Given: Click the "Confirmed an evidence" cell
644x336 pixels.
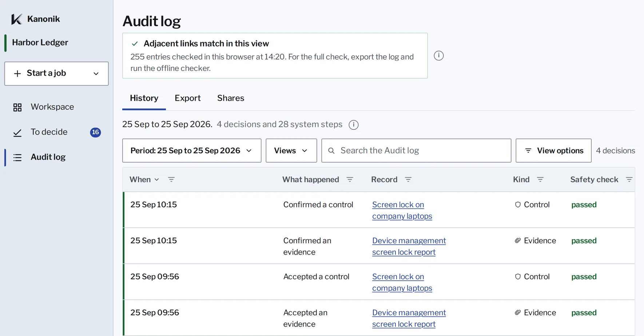Looking at the screenshot, I should pyautogui.click(x=307, y=246).
